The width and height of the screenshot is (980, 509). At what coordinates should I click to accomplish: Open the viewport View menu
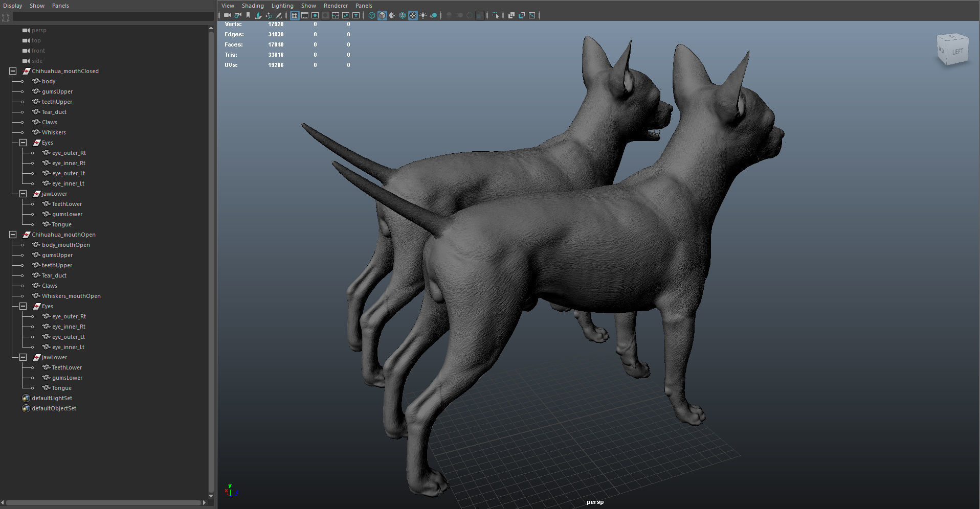pyautogui.click(x=228, y=6)
